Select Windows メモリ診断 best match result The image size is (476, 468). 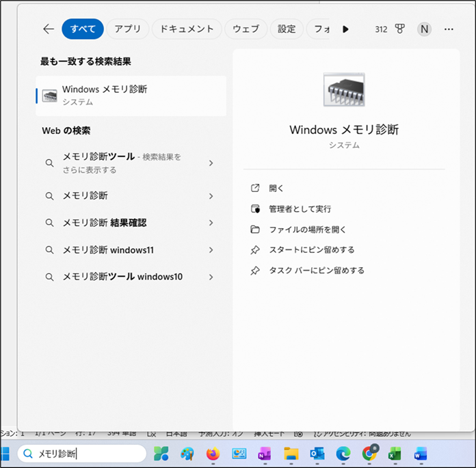(130, 95)
